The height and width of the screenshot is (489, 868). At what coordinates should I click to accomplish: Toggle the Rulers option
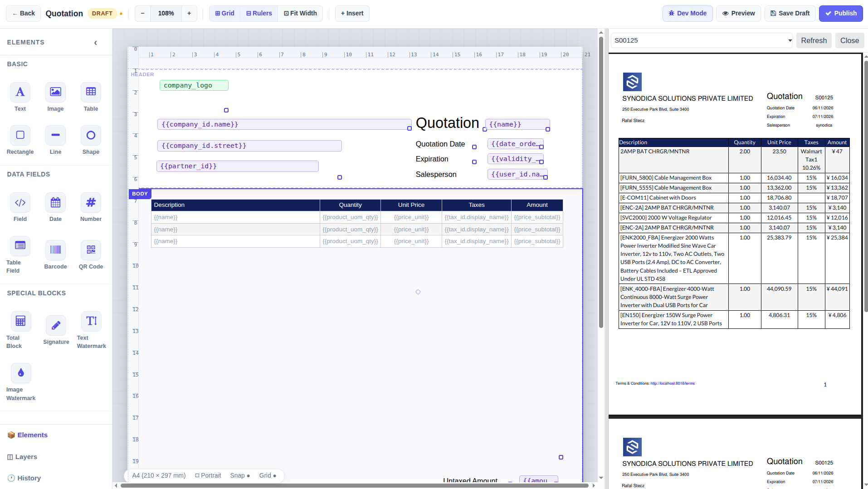(259, 14)
